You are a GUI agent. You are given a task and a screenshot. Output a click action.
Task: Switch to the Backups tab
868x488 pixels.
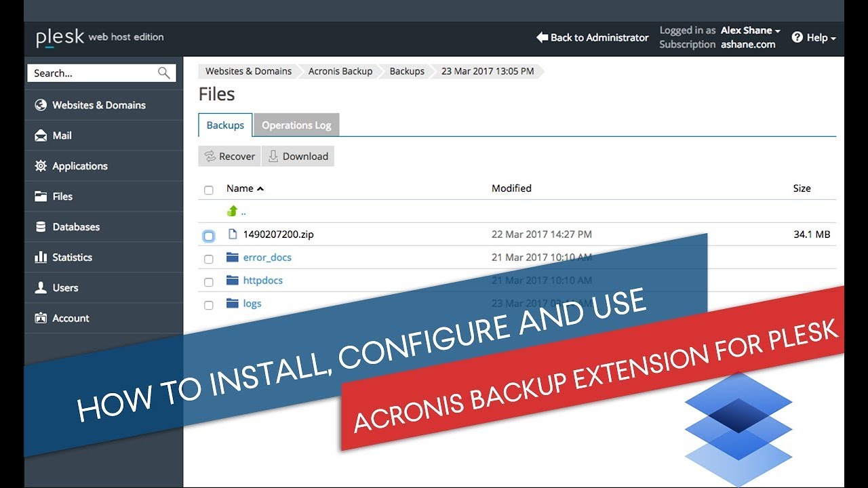point(225,125)
